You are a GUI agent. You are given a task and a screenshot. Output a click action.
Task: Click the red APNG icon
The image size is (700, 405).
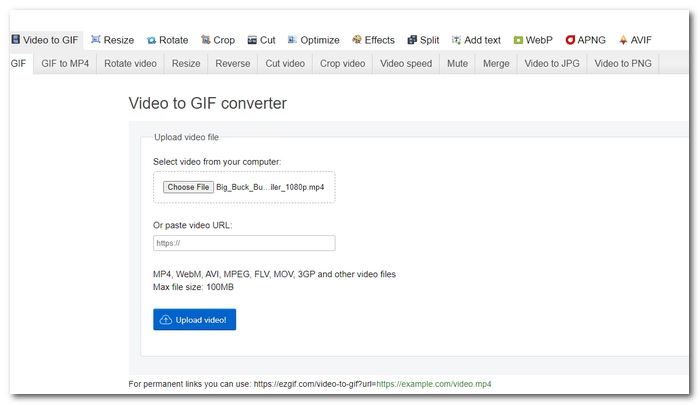(570, 40)
